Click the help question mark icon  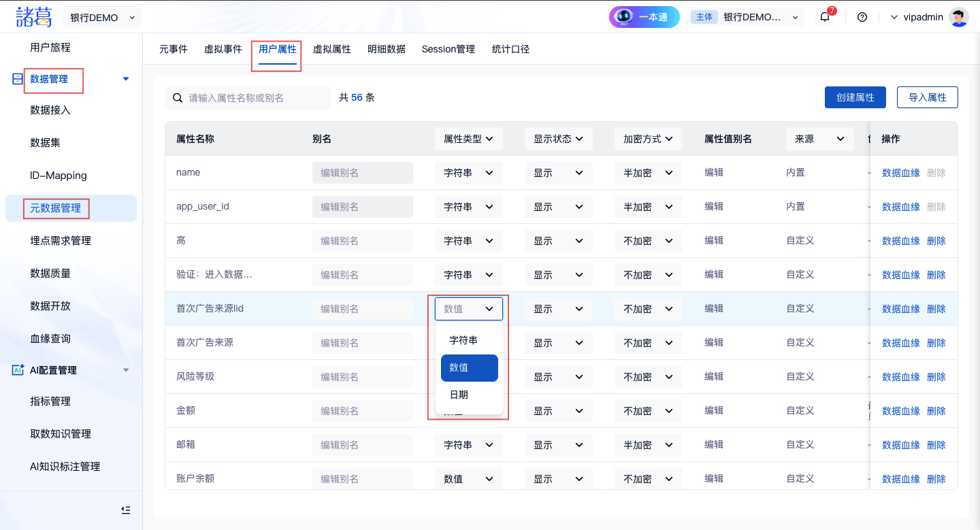click(862, 18)
